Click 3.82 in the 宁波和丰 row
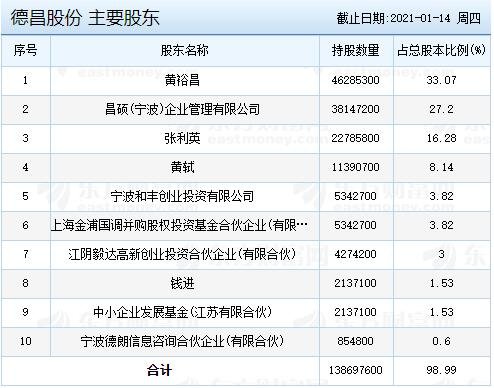Image resolution: width=494 pixels, height=388 pixels. pos(441,196)
